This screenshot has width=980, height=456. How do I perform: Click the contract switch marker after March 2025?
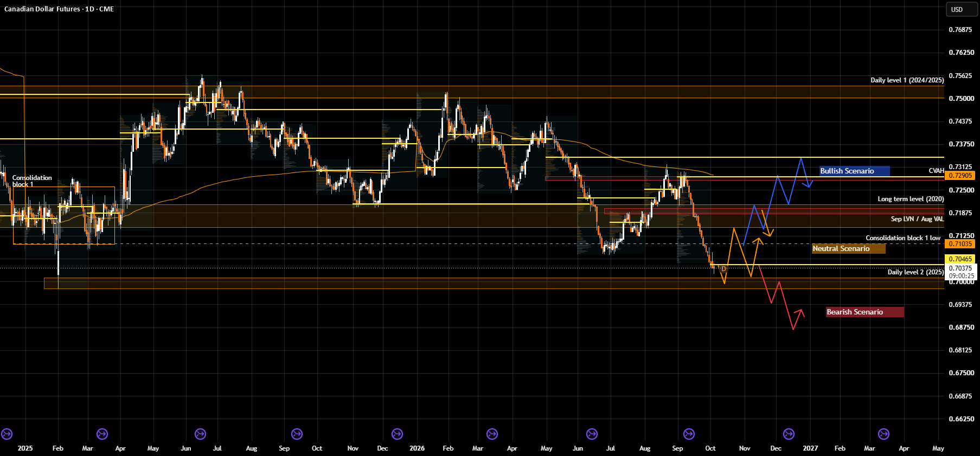tap(102, 434)
